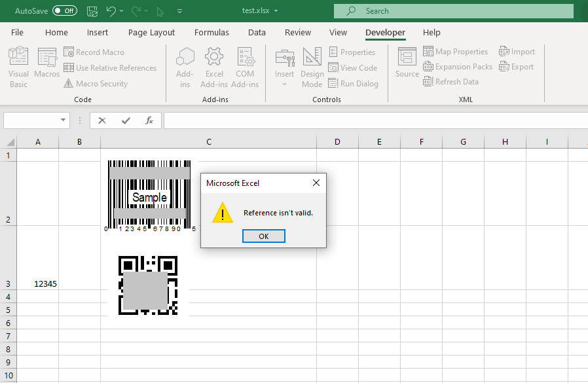The height and width of the screenshot is (383, 588).
Task: Select row 3 header
Action: coord(9,258)
